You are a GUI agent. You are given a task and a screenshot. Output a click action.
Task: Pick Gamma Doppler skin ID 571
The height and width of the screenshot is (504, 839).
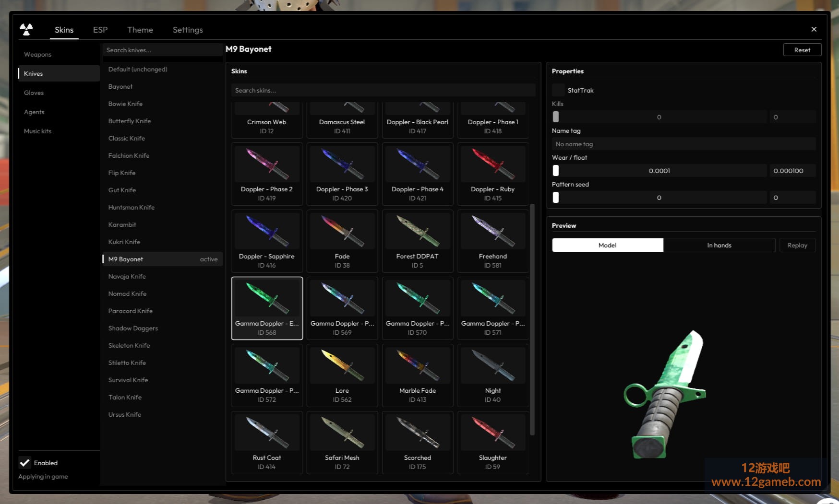[493, 308]
